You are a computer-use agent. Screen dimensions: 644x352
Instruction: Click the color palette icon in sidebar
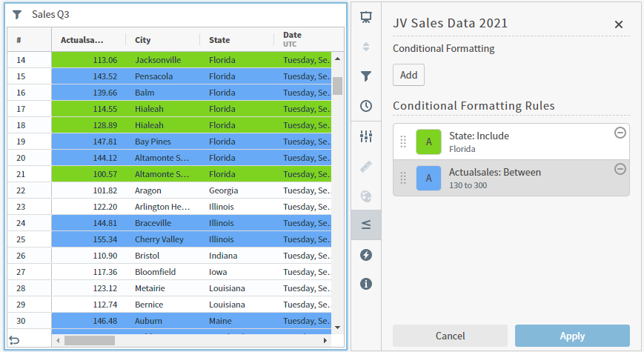pyautogui.click(x=366, y=196)
